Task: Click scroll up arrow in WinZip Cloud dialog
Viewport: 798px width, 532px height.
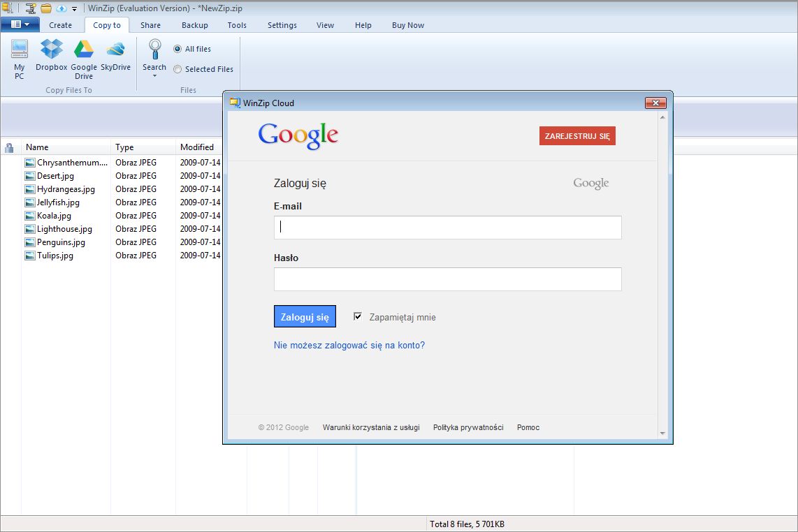Action: [662, 117]
